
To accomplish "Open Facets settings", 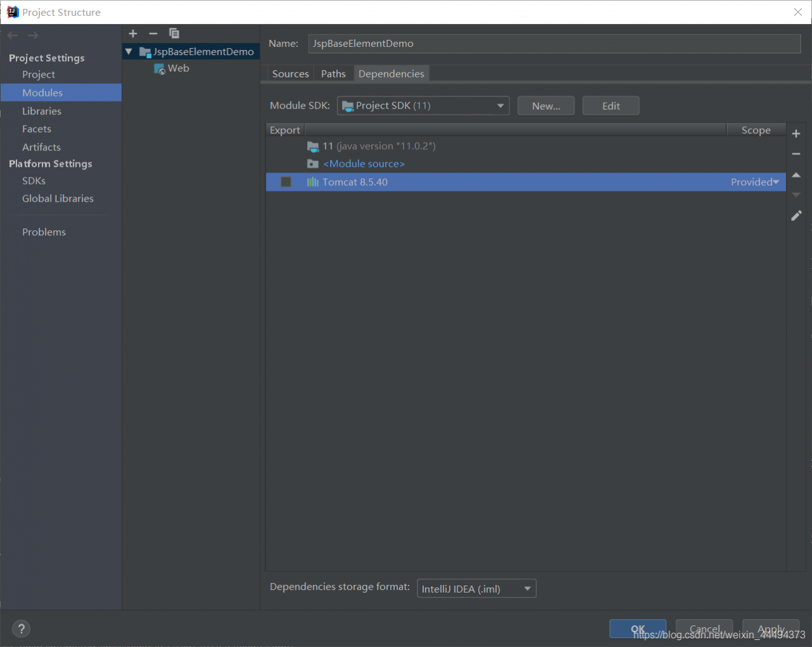I will click(37, 129).
